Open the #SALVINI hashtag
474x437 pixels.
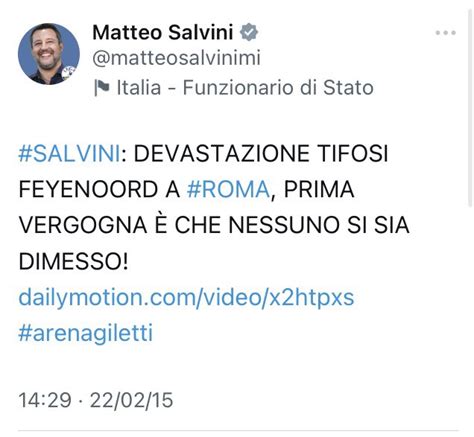[x=69, y=153]
